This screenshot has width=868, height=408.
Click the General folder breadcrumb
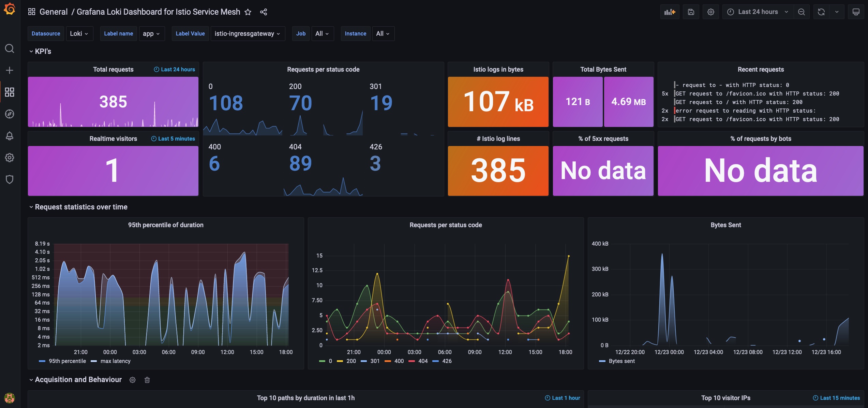click(54, 12)
